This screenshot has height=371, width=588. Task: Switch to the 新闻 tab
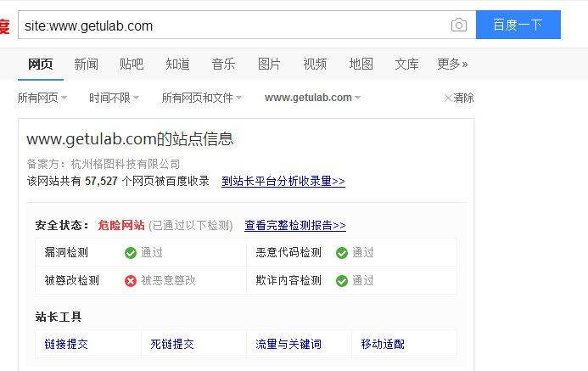tap(87, 65)
